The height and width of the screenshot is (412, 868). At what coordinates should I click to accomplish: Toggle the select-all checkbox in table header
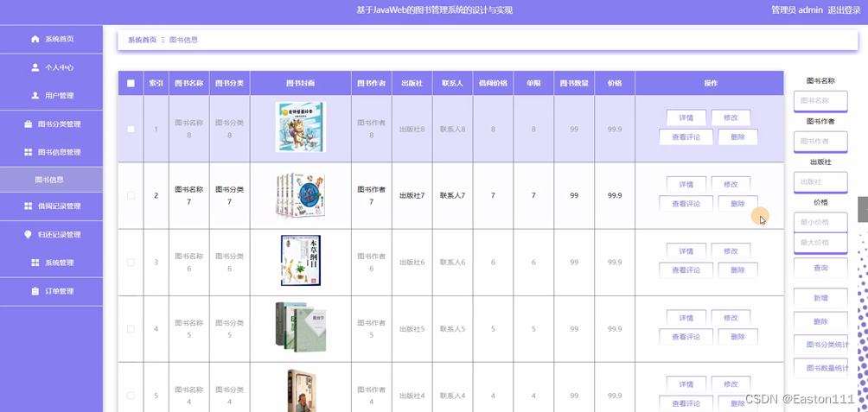click(x=131, y=84)
